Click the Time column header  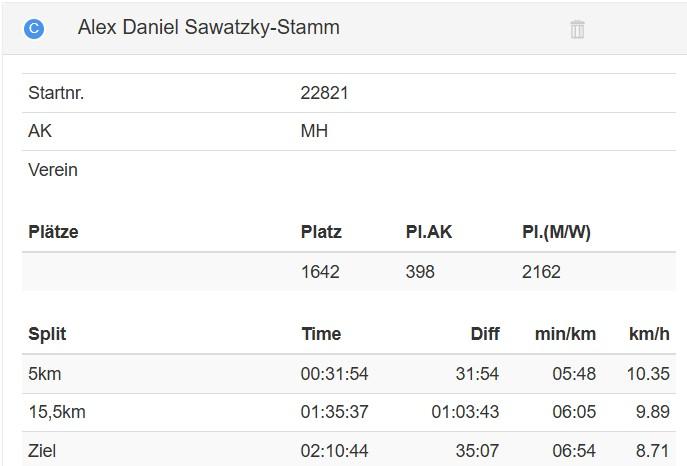click(x=321, y=334)
